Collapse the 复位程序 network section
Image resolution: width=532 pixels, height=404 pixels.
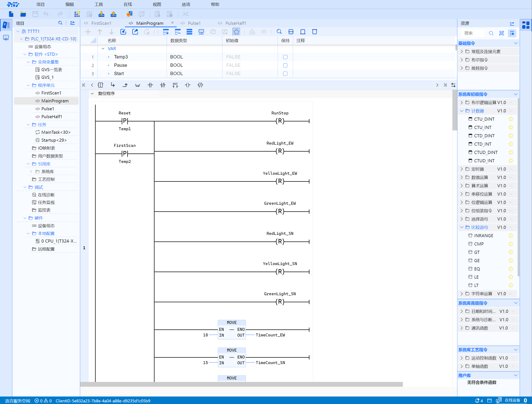click(x=92, y=94)
